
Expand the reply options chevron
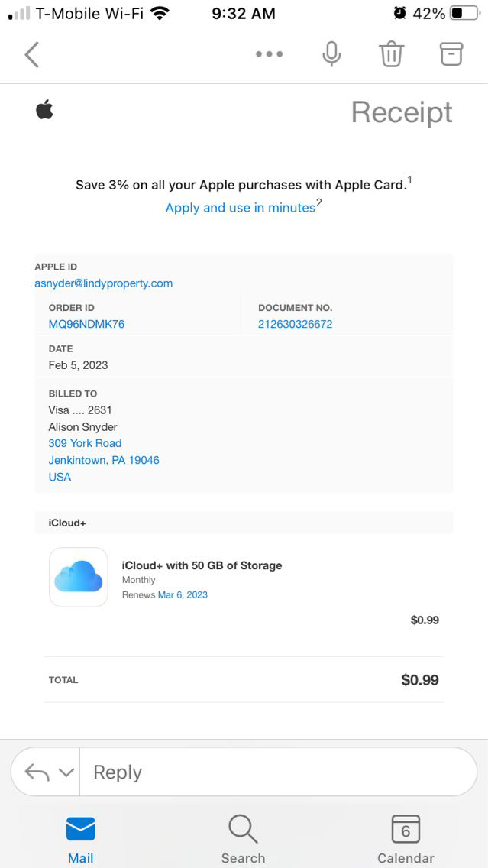[x=66, y=772]
